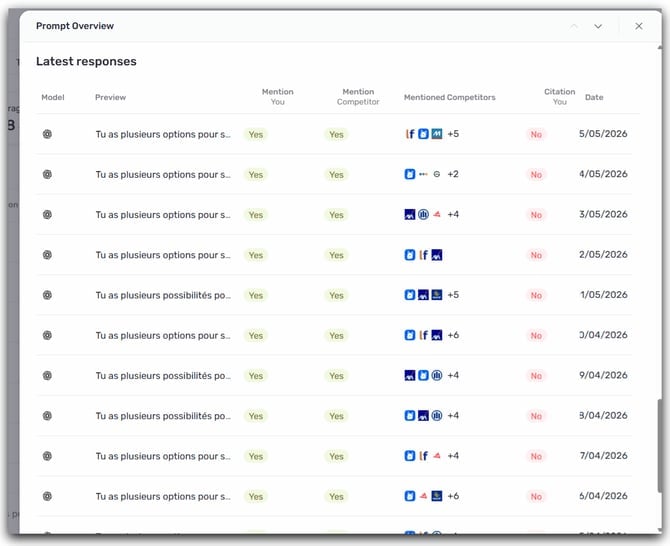
Task: Click the model icon in the 2/05/2026 row
Action: point(47,255)
